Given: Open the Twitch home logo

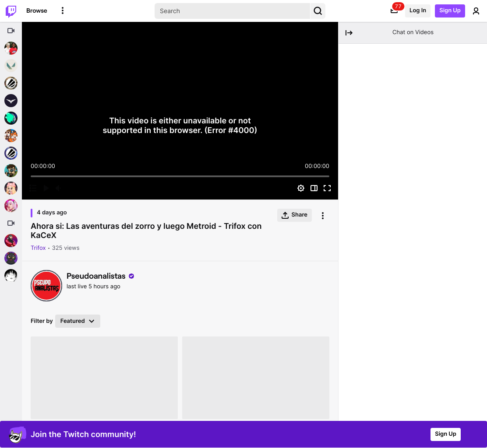Looking at the screenshot, I should (11, 11).
